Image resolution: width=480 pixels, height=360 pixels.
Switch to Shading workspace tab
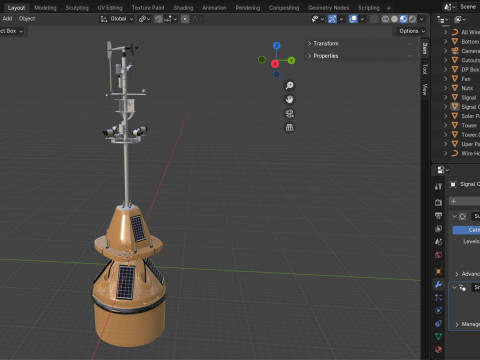(x=183, y=8)
